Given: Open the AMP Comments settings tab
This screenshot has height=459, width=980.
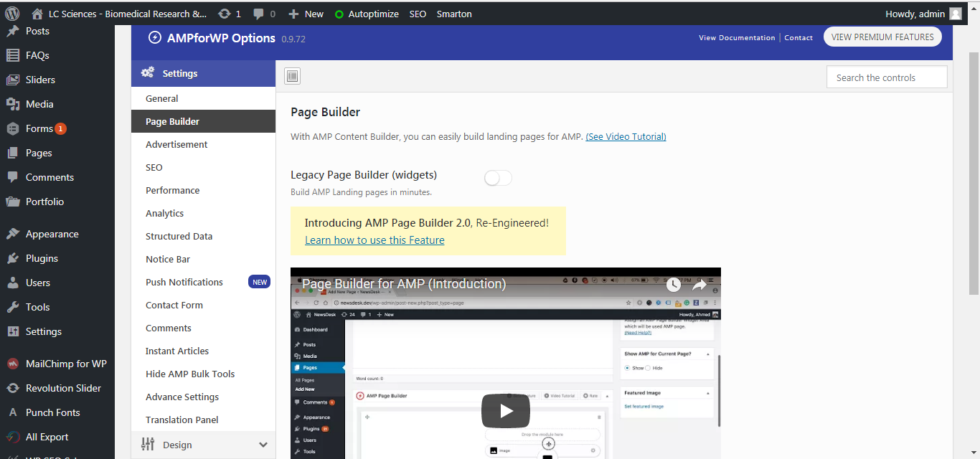Looking at the screenshot, I should coord(204,328).
